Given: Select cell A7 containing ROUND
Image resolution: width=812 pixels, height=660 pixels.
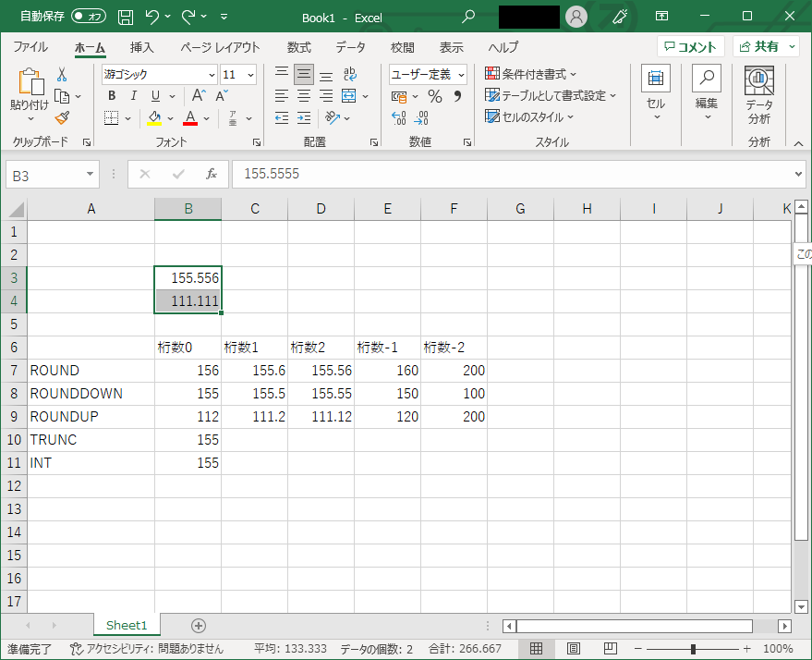Looking at the screenshot, I should click(x=91, y=371).
